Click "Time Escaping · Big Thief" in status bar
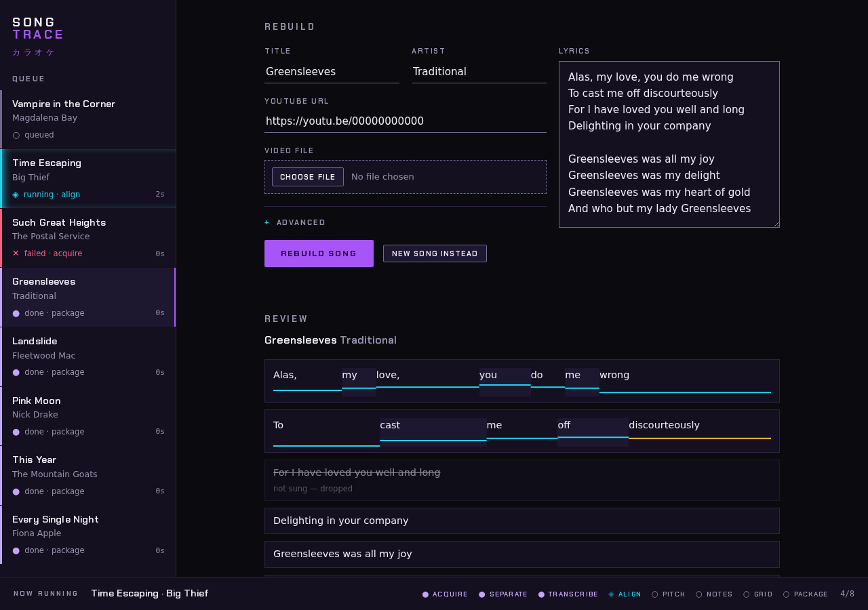Image resolution: width=868 pixels, height=610 pixels. pos(150,593)
